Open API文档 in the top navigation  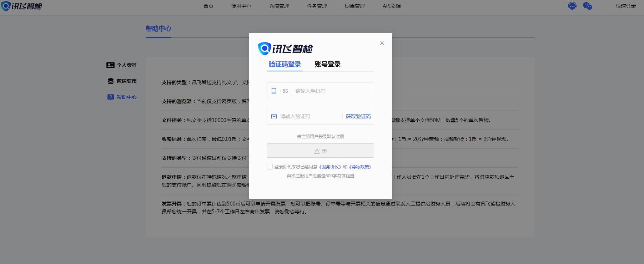(x=392, y=6)
